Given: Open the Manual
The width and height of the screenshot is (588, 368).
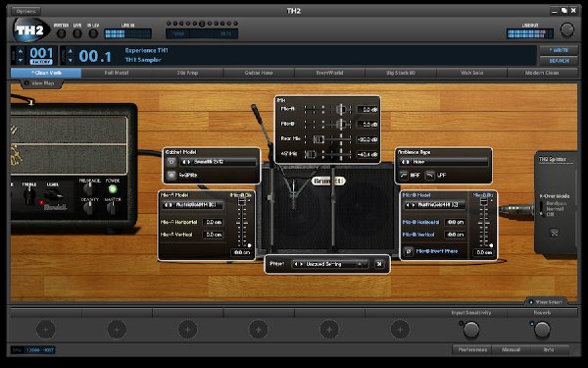Looking at the screenshot, I should coord(511,349).
